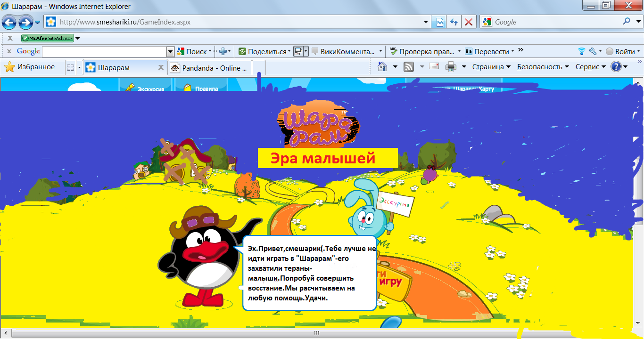
Task: Click the Google toolbar search field
Action: click(x=104, y=51)
